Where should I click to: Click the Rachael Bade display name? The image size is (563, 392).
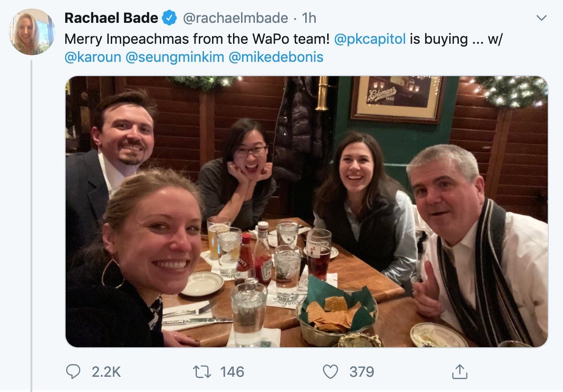point(111,18)
